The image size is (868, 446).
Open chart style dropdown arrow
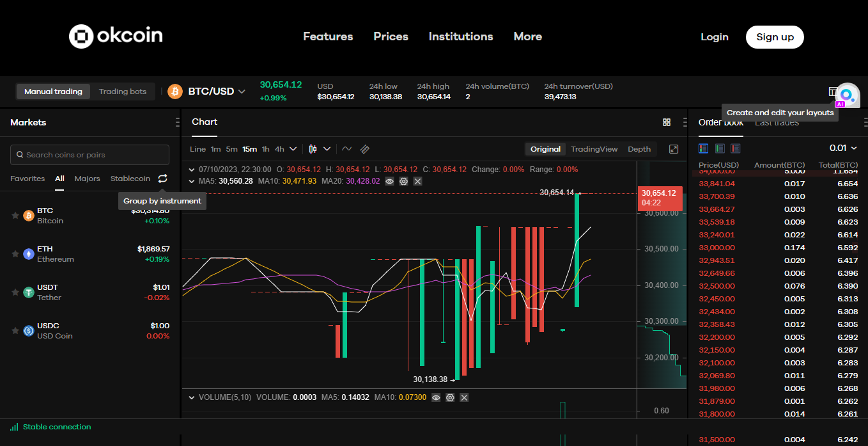(327, 149)
